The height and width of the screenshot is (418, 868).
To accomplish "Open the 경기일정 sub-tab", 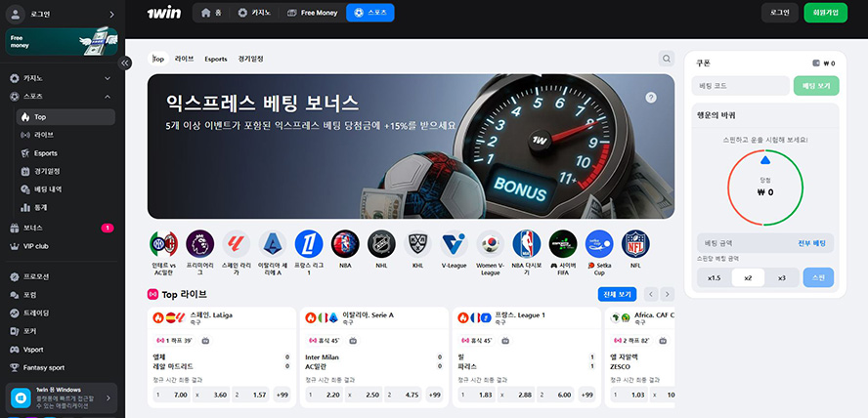I will pos(251,59).
